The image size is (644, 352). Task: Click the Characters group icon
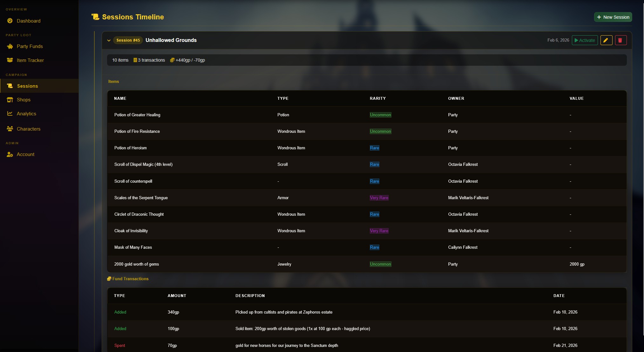(x=10, y=129)
